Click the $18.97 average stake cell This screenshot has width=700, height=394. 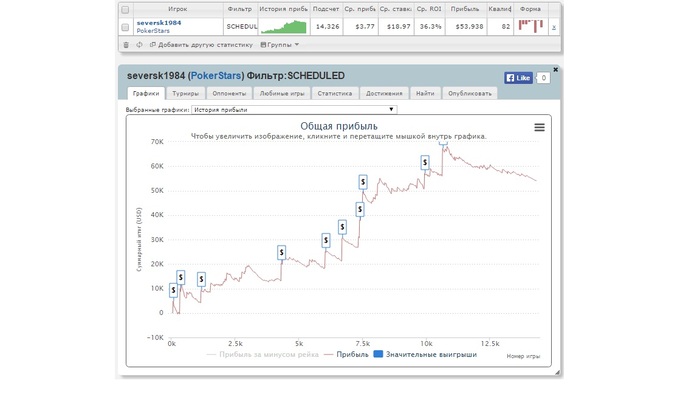[x=398, y=27]
